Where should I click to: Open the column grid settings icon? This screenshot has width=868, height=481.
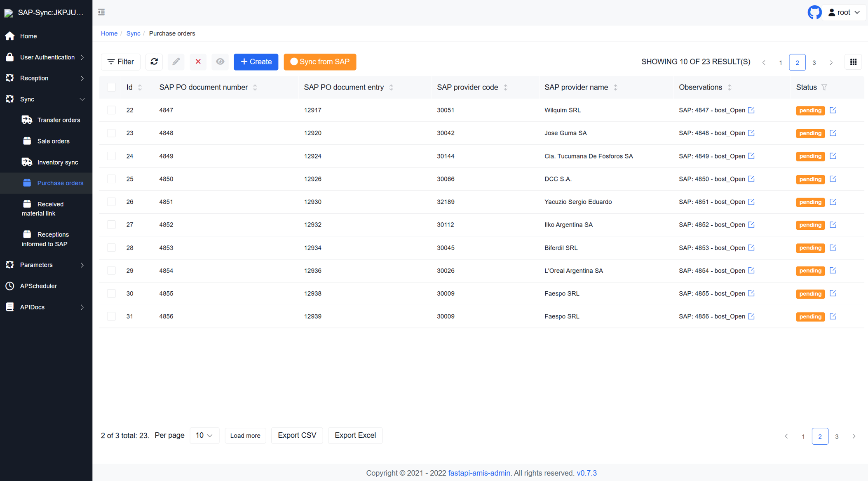tap(853, 62)
